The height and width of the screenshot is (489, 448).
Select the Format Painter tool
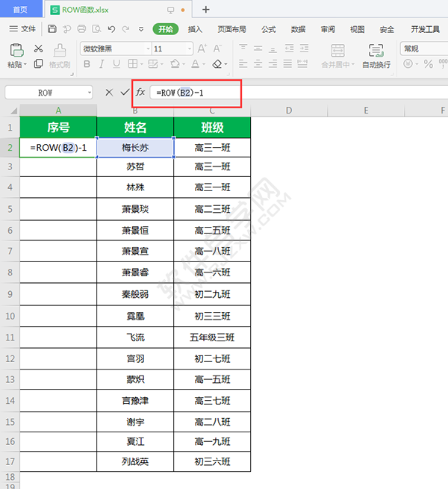pos(60,56)
